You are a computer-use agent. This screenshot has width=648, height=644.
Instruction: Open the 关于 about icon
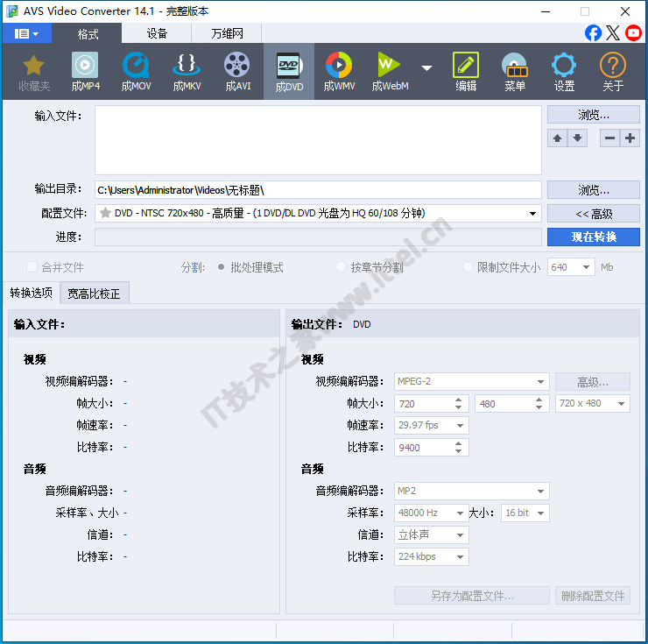tap(613, 72)
